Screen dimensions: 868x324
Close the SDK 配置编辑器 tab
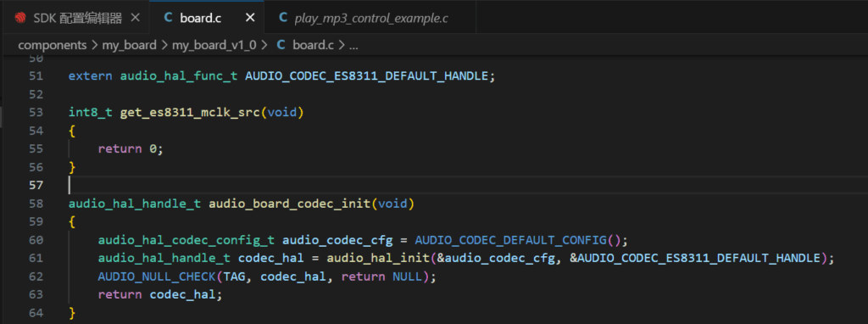coord(135,18)
